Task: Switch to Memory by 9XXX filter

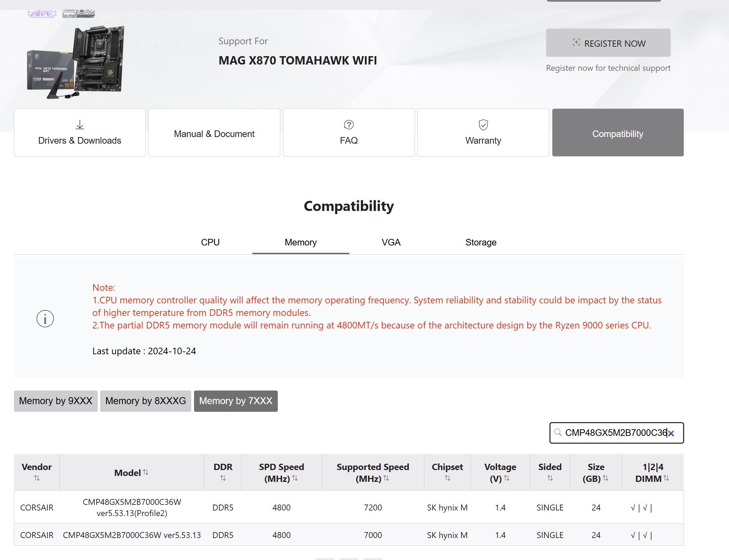Action: [x=56, y=401]
